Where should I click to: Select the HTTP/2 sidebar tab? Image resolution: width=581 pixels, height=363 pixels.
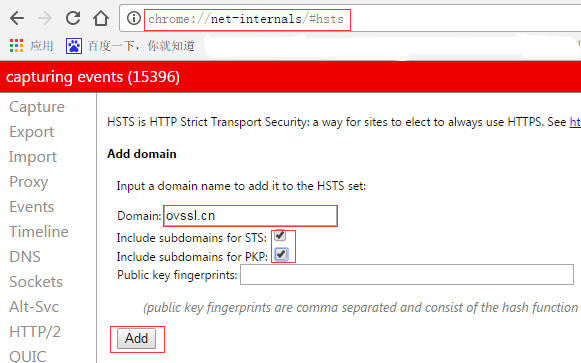tap(35, 332)
